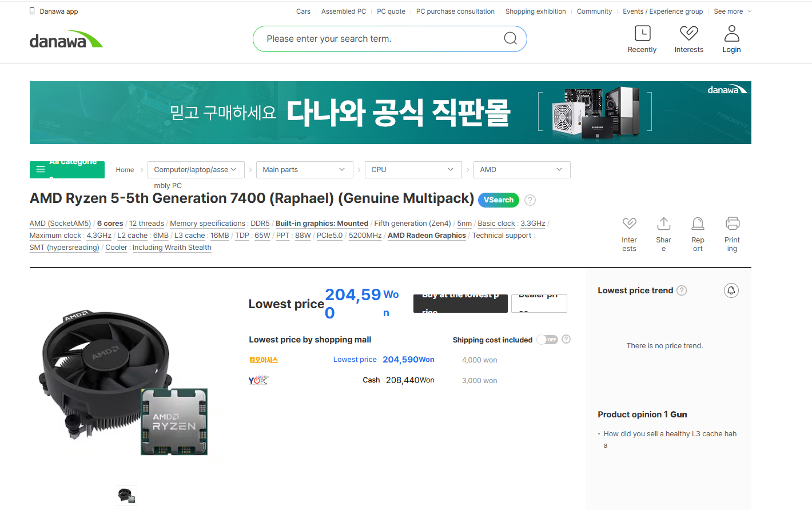
Task: Select the small product thumbnail image
Action: point(127,495)
